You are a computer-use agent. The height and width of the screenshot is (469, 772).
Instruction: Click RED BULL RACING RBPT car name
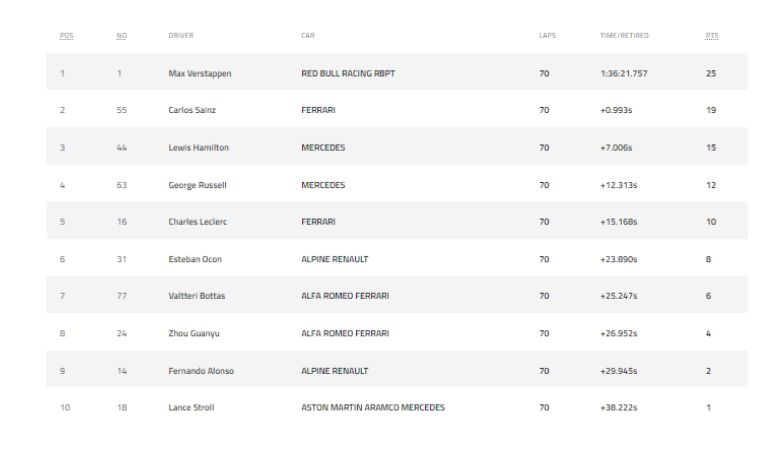348,73
